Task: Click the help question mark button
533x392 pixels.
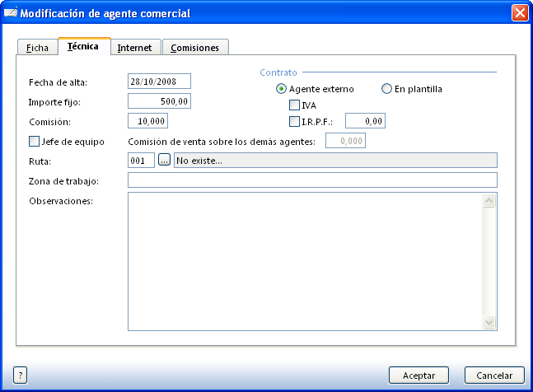Action: tap(21, 375)
